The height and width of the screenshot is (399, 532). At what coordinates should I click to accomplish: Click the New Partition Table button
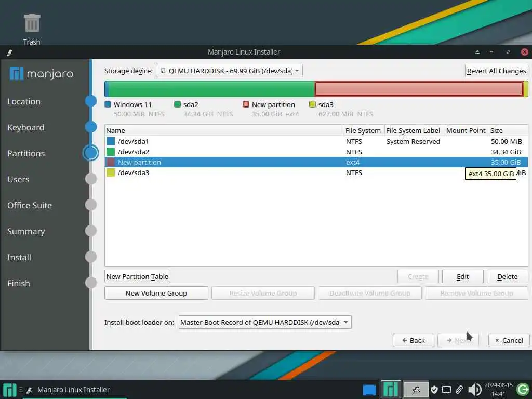point(137,276)
